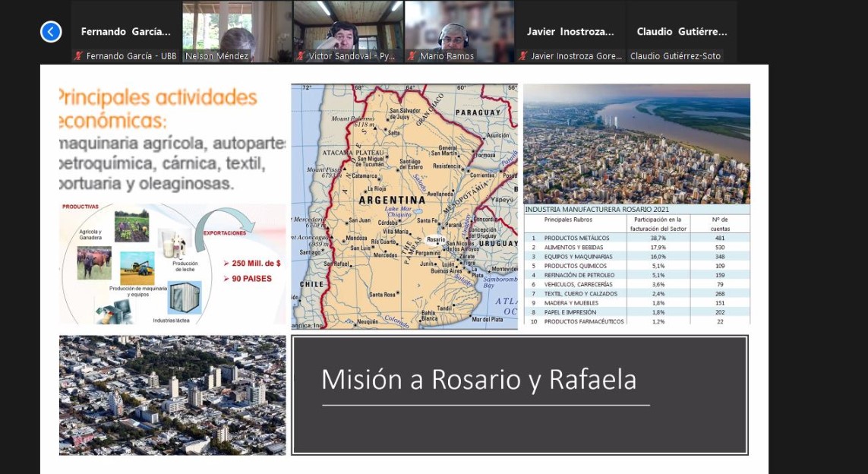Click the 530 accounts value in the table
This screenshot has width=868, height=474.
point(720,248)
